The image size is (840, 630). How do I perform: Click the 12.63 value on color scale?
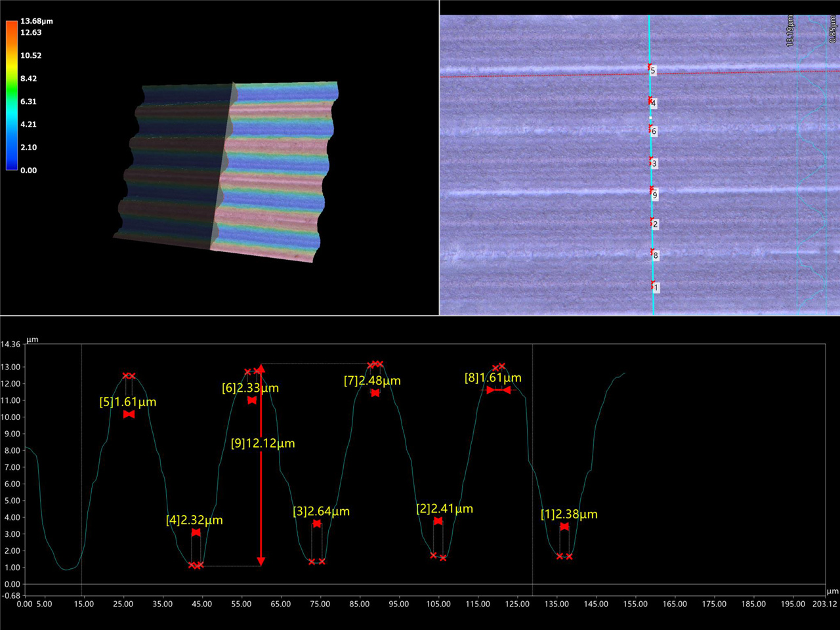click(31, 33)
